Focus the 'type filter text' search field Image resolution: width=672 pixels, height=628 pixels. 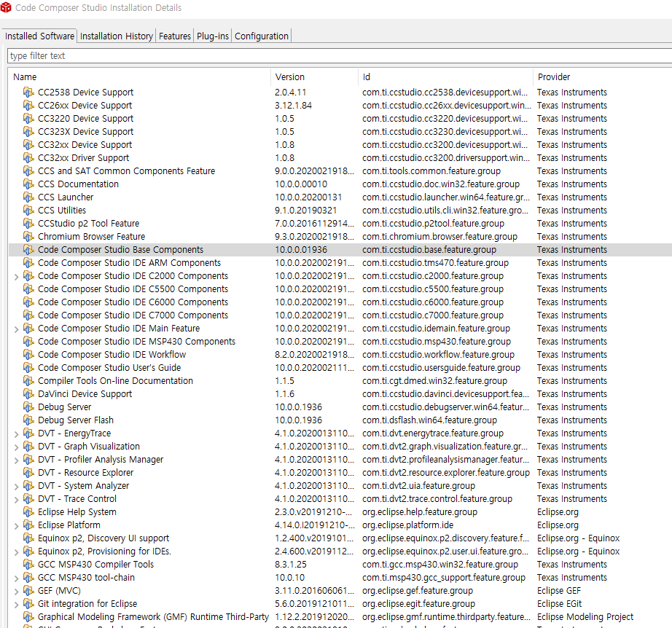(340, 55)
